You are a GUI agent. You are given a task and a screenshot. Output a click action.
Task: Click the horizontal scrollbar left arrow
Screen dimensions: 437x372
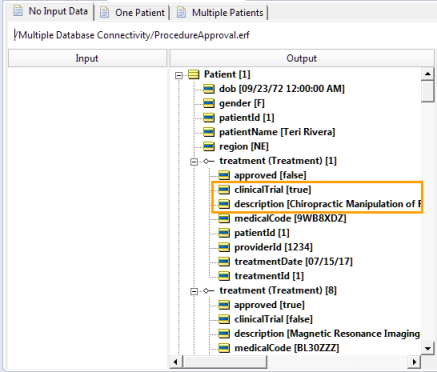point(176,362)
